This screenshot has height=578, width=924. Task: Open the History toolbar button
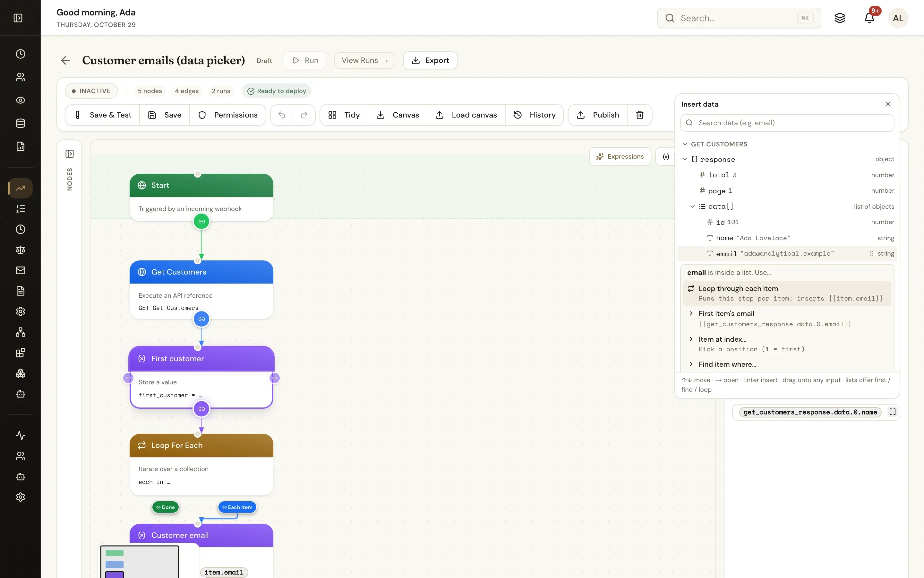click(x=534, y=115)
